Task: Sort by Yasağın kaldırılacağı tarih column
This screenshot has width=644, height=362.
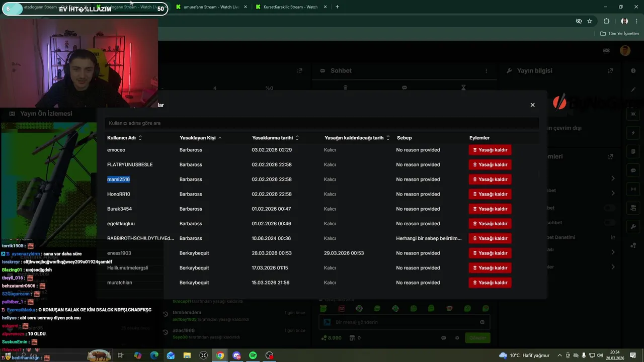Action: pos(357,138)
